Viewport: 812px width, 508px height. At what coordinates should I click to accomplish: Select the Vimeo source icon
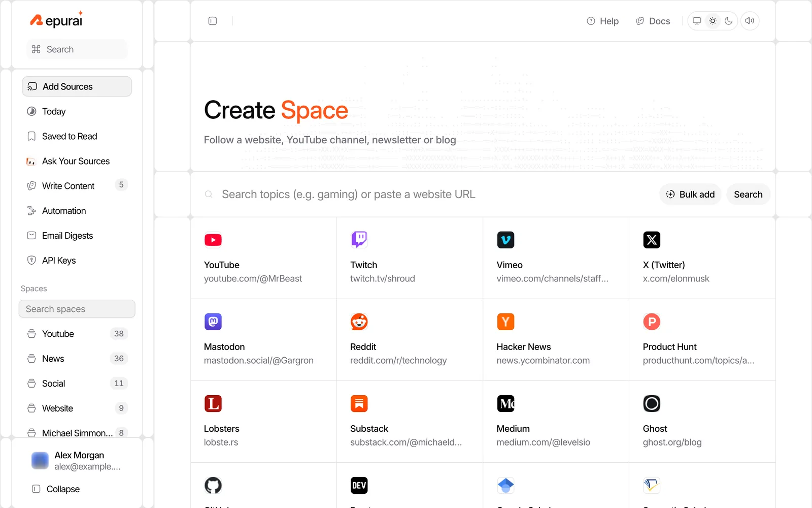505,240
